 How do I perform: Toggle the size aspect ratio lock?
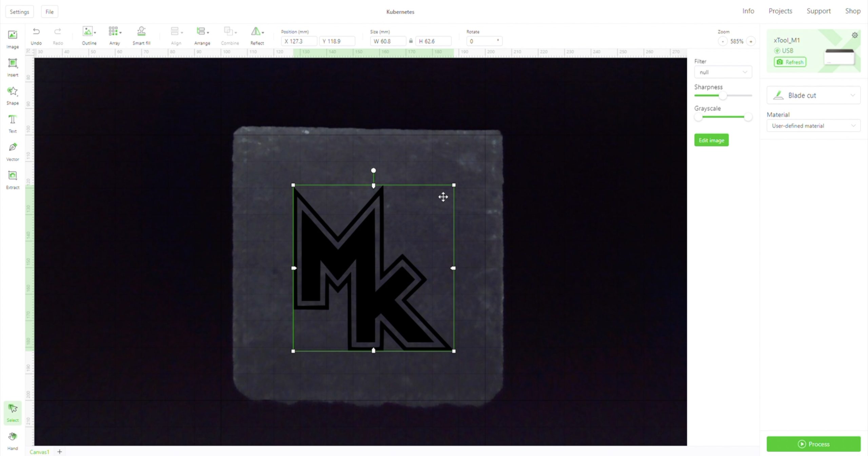[411, 41]
